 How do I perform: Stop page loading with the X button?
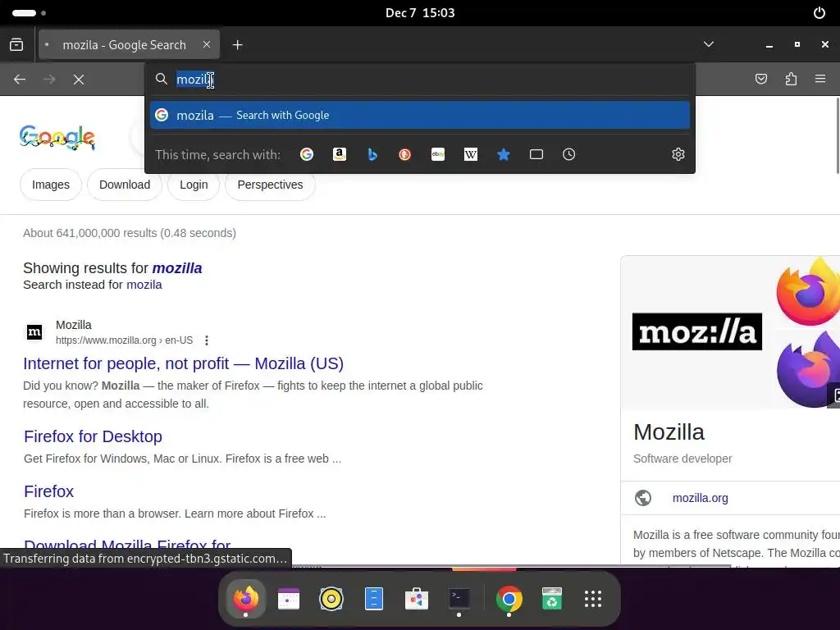(x=79, y=80)
